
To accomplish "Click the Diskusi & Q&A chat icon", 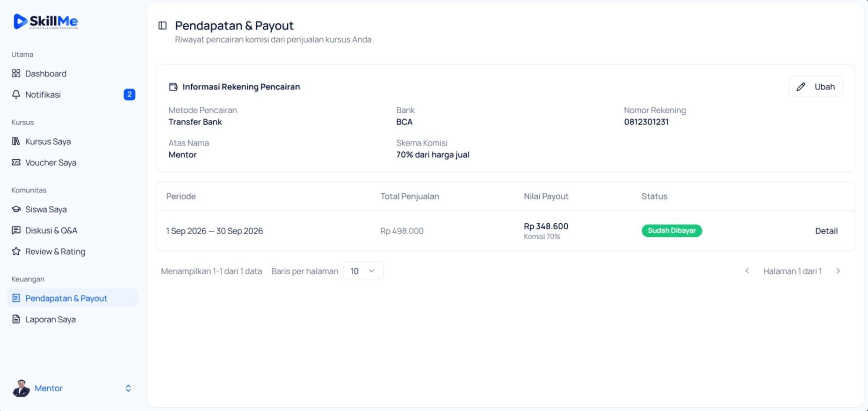I will (16, 230).
